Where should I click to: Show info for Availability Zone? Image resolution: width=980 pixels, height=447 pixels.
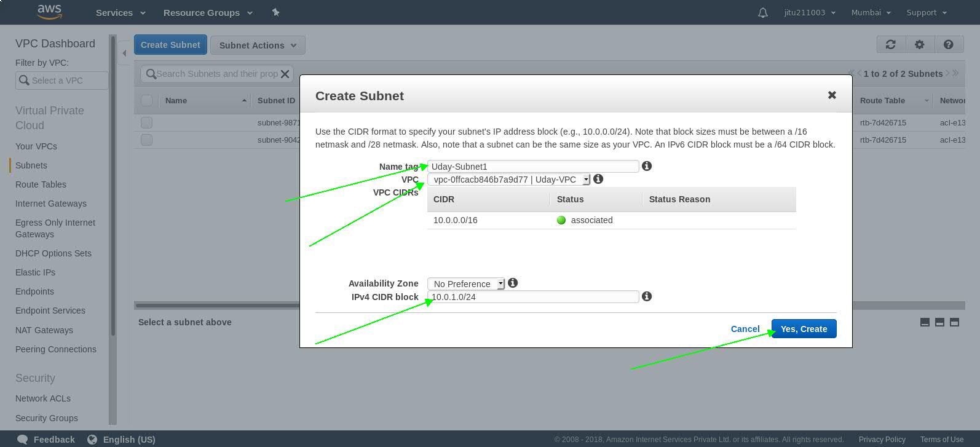513,283
